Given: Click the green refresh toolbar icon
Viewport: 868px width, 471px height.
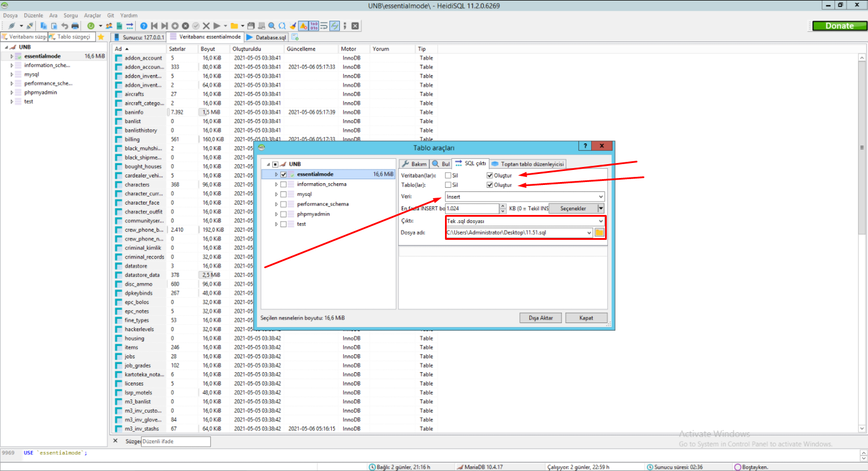Looking at the screenshot, I should (91, 26).
